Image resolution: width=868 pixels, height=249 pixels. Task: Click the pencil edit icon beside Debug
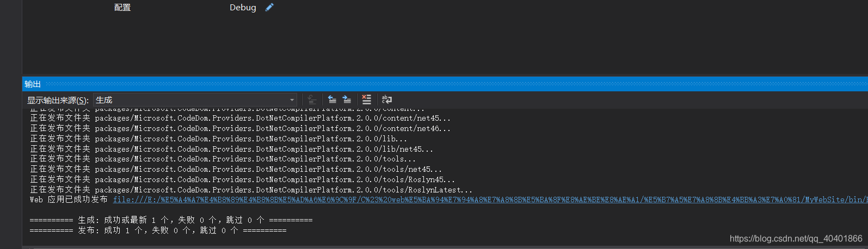(x=269, y=7)
